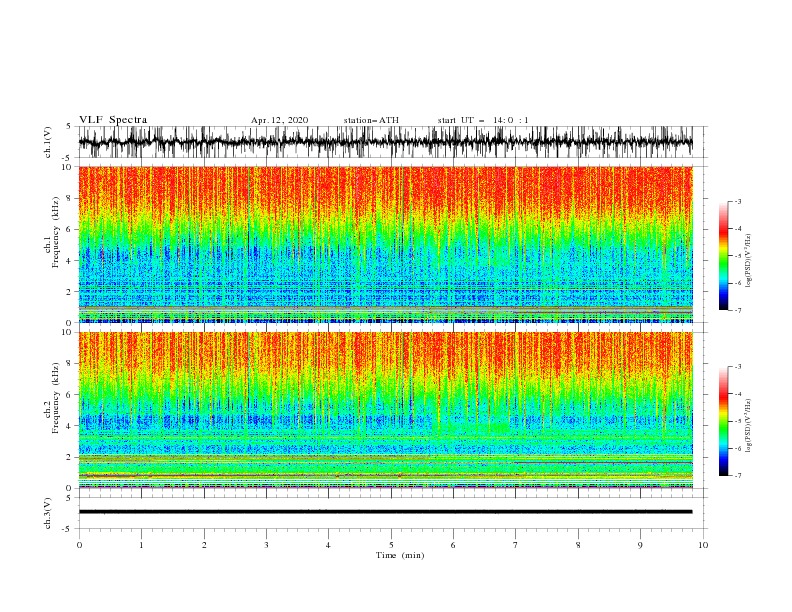
Task: Click the "-3" label on ch.2 color scale
Action: (x=737, y=367)
